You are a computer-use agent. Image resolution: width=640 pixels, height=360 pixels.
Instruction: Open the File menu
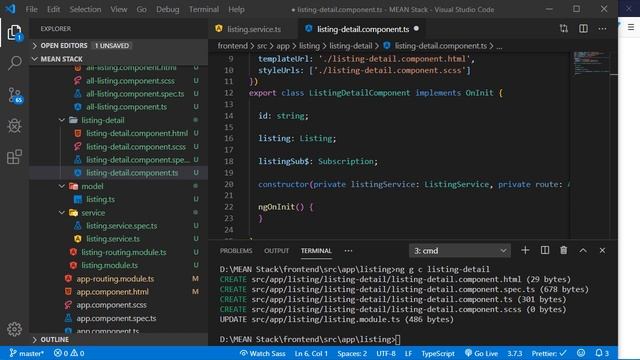click(x=31, y=9)
